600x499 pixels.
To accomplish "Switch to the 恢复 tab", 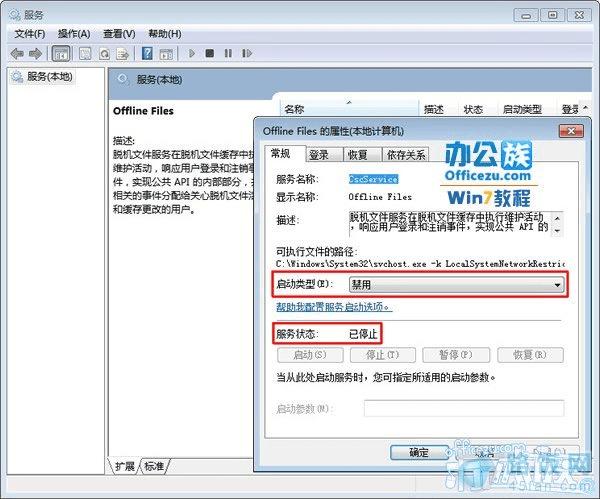I will click(x=362, y=155).
